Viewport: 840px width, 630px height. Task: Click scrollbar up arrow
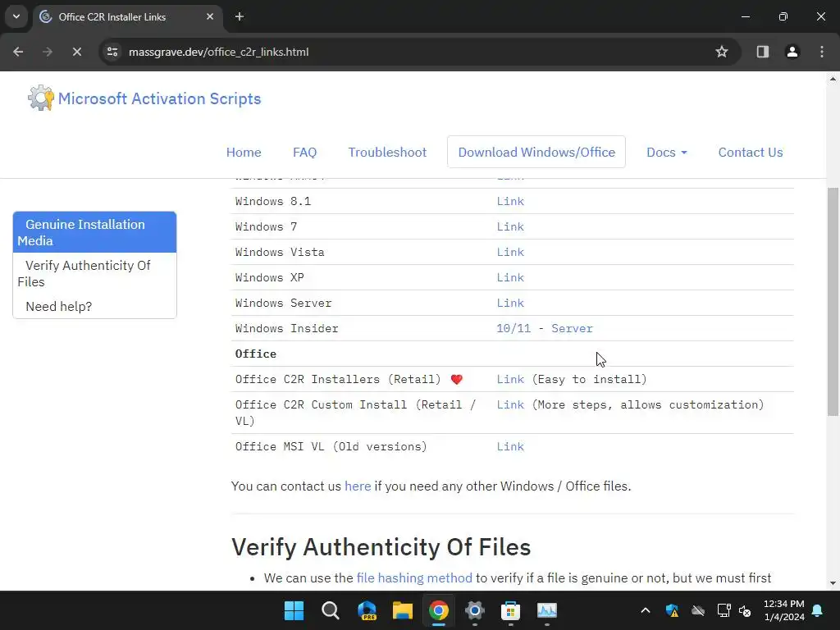(833, 79)
